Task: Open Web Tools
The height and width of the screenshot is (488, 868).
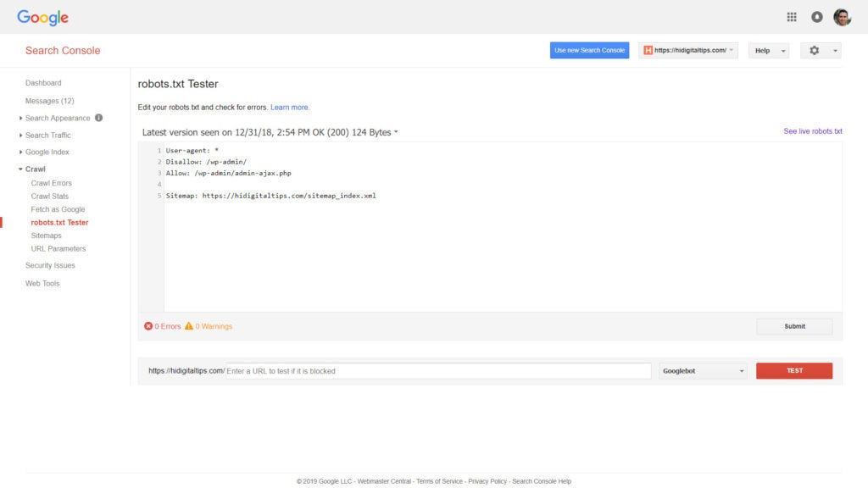Action: tap(42, 283)
